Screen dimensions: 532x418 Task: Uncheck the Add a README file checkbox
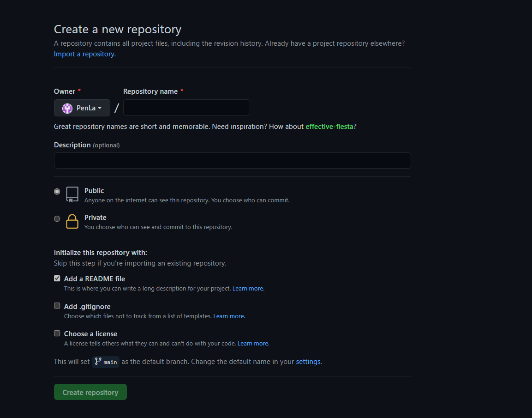click(57, 279)
